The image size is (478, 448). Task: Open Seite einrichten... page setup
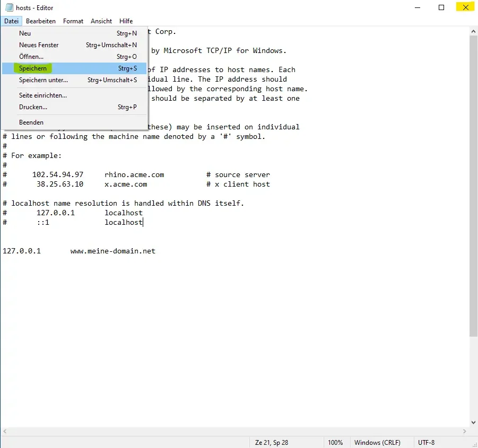(x=43, y=95)
